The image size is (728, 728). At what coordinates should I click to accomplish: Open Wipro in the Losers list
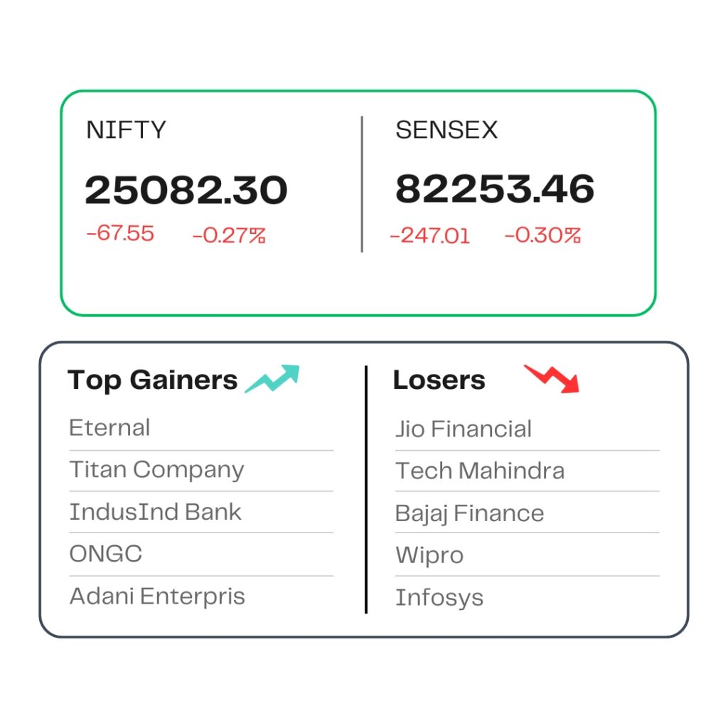click(429, 556)
